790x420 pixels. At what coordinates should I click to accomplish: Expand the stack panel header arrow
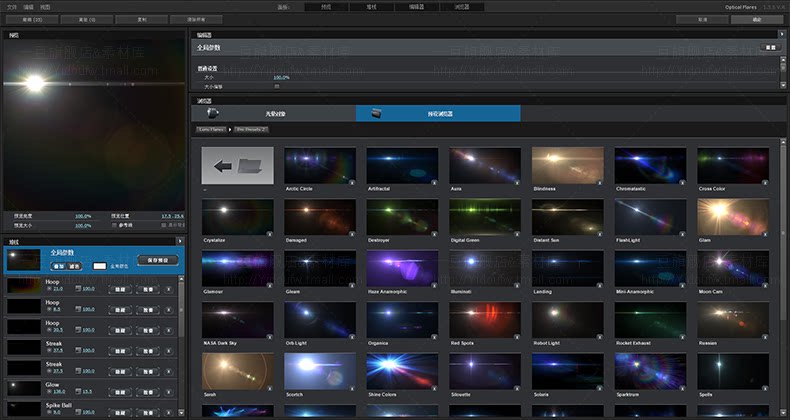(180, 241)
